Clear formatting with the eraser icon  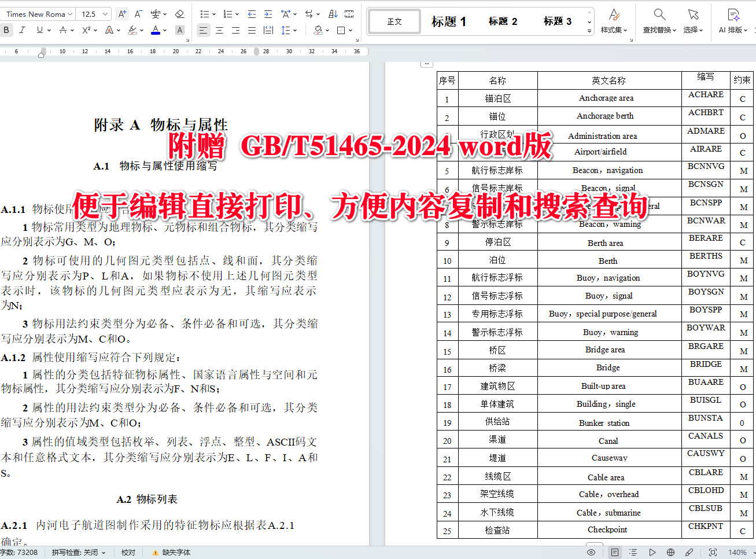click(179, 14)
